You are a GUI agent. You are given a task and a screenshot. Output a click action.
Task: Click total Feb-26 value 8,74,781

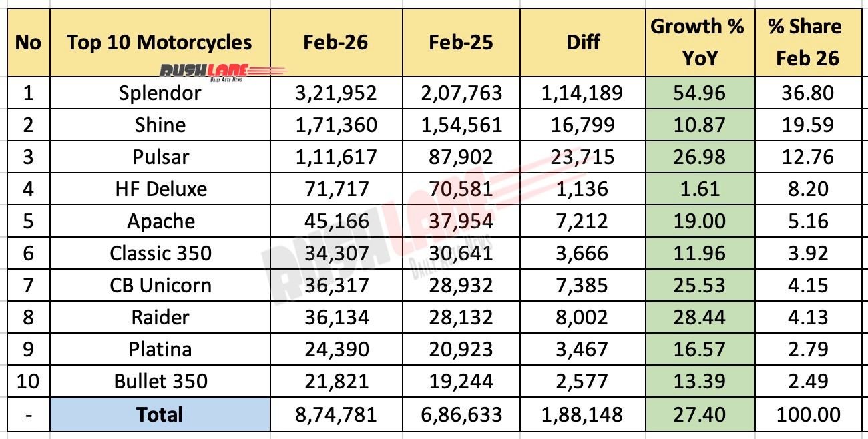point(336,414)
